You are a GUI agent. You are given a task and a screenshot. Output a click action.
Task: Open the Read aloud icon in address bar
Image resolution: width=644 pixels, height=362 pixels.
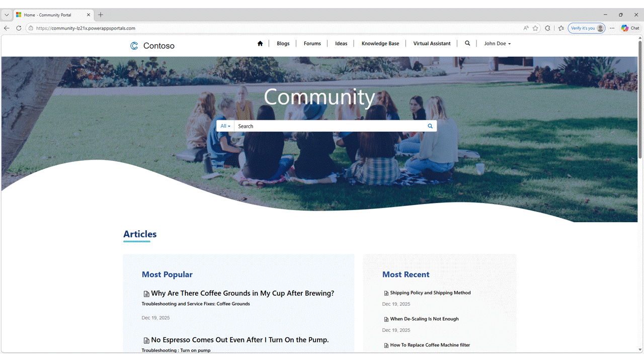tap(526, 28)
